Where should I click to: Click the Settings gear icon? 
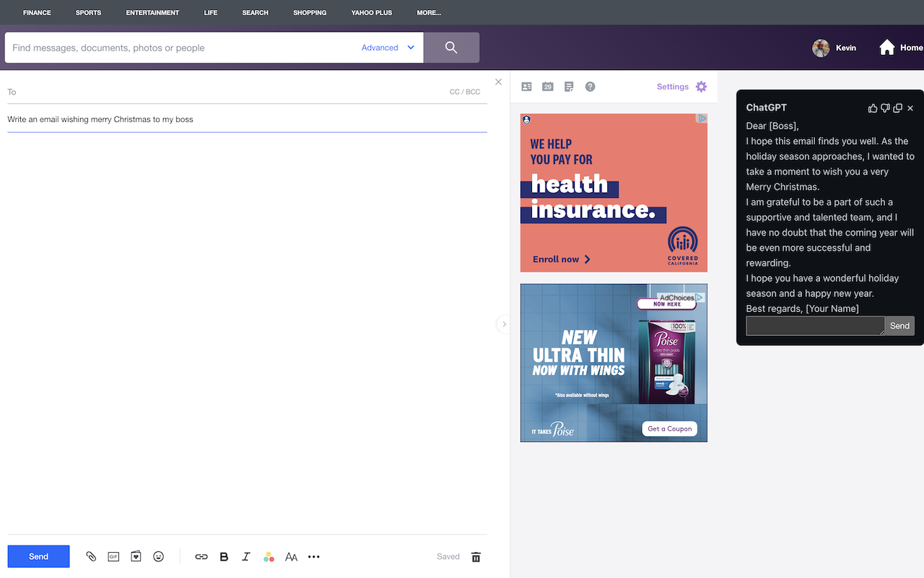[701, 87]
